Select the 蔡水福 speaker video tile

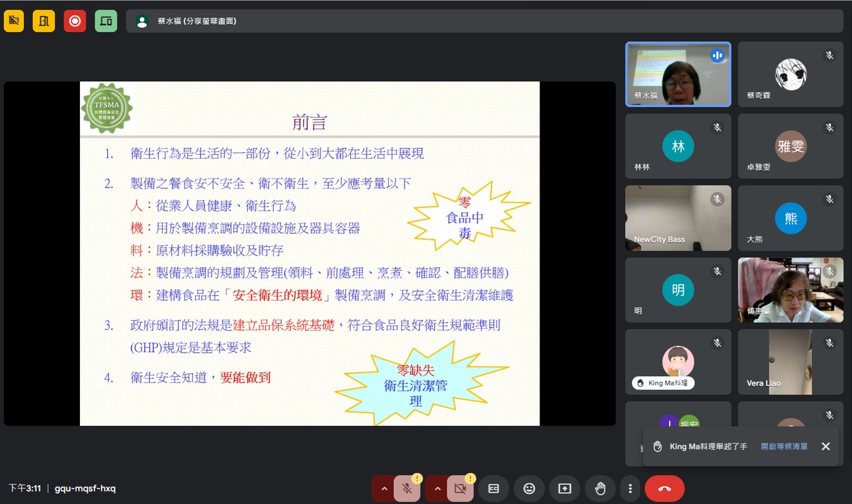677,74
